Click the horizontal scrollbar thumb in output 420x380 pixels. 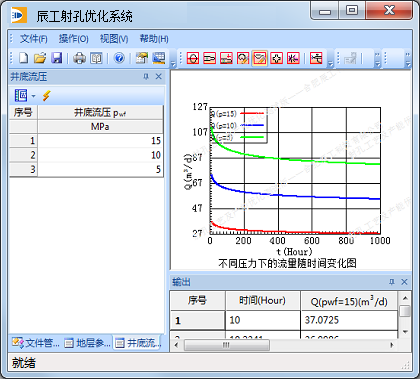coord(227,345)
